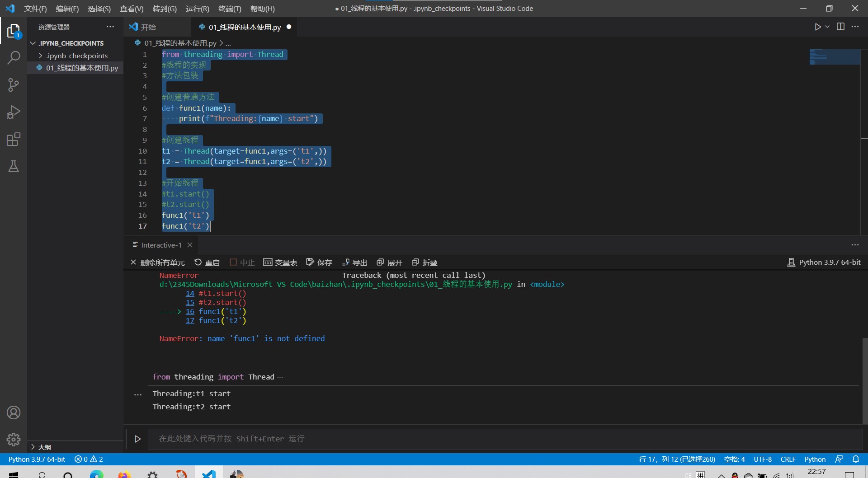Change CRLF end of line sequence
The image size is (868, 478).
click(x=788, y=459)
